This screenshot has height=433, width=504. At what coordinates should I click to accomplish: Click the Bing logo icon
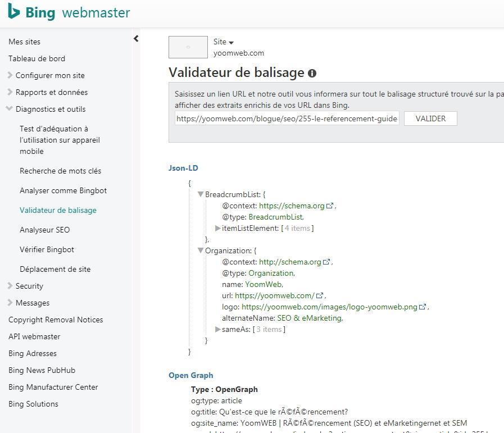pos(14,11)
